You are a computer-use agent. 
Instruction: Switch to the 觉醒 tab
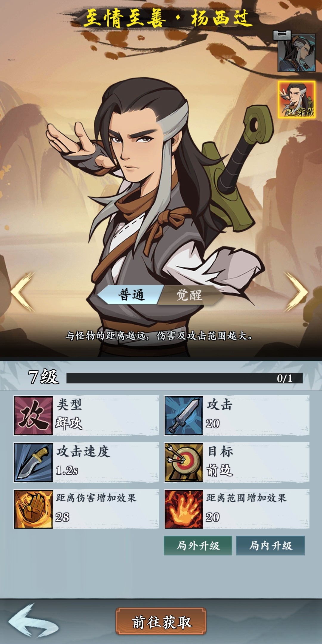pos(190,295)
